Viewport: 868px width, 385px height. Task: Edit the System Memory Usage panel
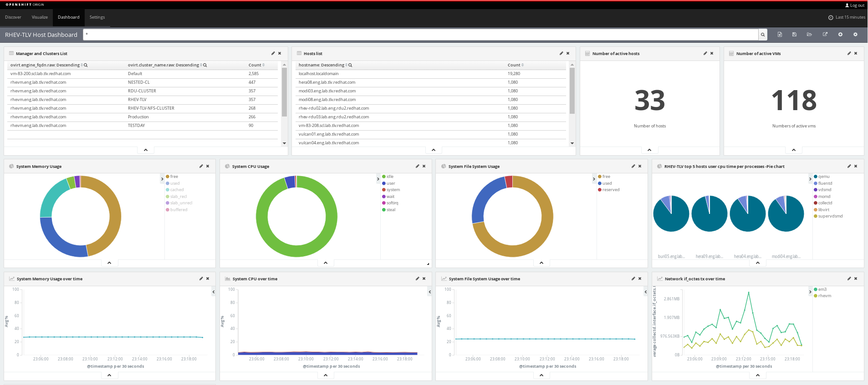(201, 166)
